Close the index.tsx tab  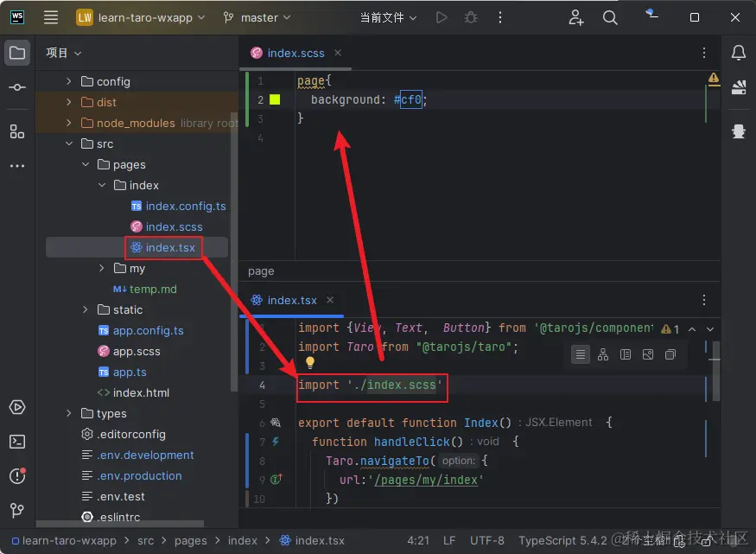[x=330, y=300]
